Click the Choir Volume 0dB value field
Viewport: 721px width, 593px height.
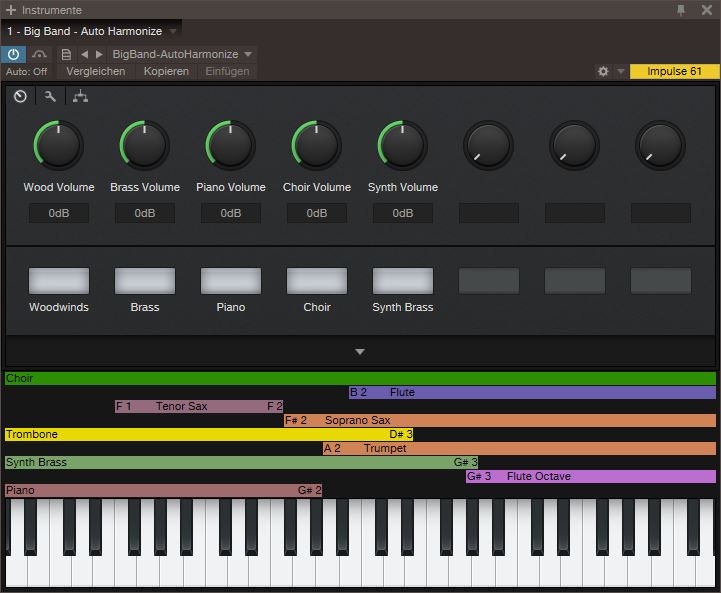coord(317,213)
